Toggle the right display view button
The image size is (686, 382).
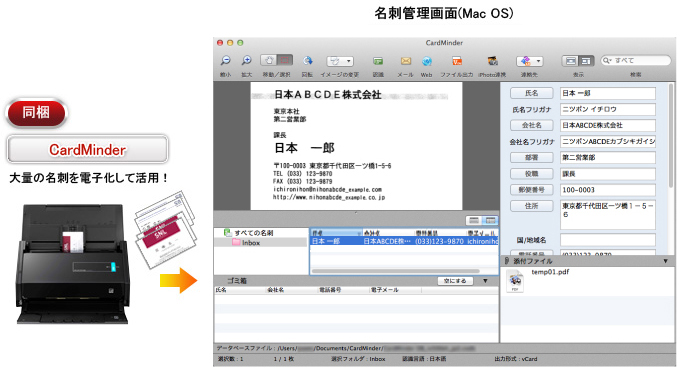click(x=586, y=61)
